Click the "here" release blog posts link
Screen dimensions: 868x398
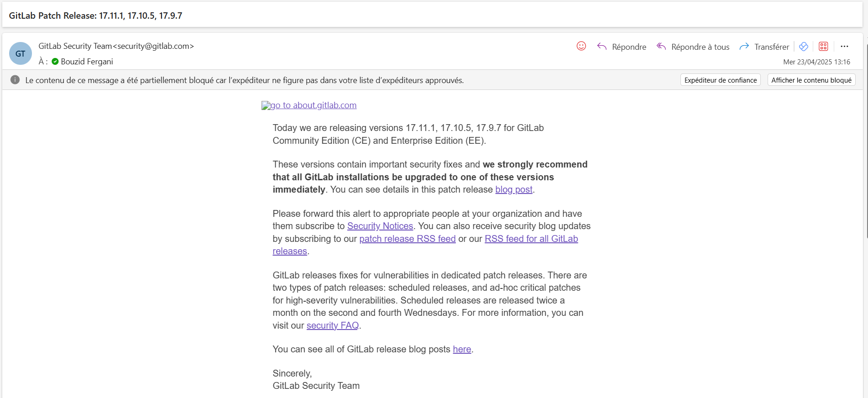click(462, 349)
